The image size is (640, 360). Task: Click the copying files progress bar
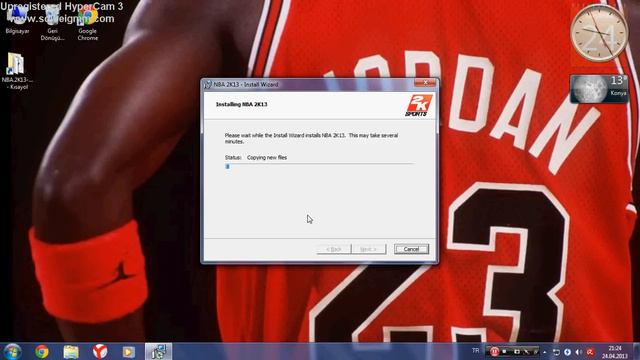coord(319,167)
